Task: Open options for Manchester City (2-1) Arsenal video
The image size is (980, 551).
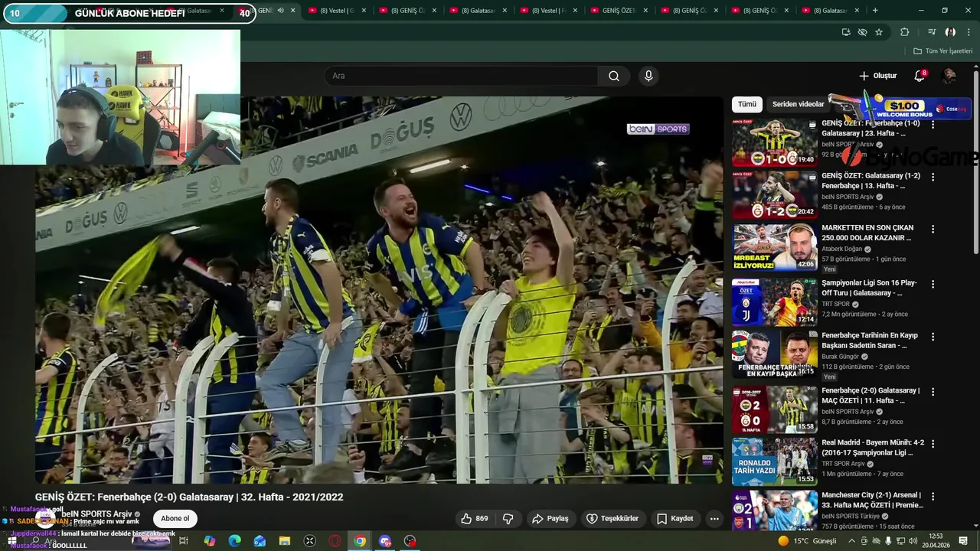Action: click(933, 496)
